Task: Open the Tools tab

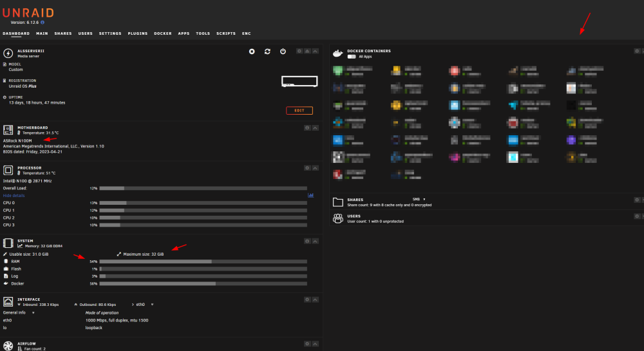Action: (203, 33)
